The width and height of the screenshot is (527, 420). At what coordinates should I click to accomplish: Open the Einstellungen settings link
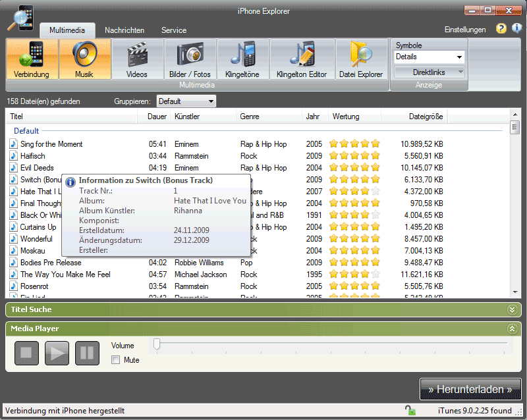pos(465,30)
